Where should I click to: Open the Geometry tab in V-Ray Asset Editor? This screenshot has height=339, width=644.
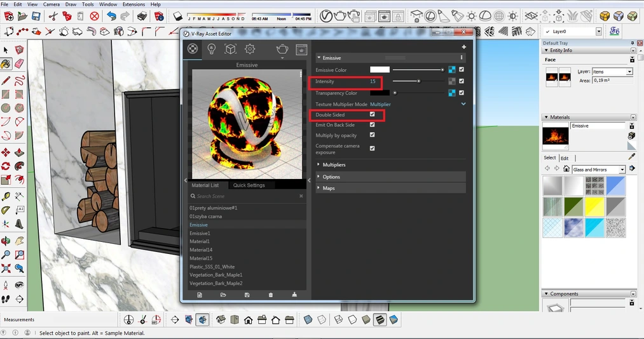tap(230, 49)
